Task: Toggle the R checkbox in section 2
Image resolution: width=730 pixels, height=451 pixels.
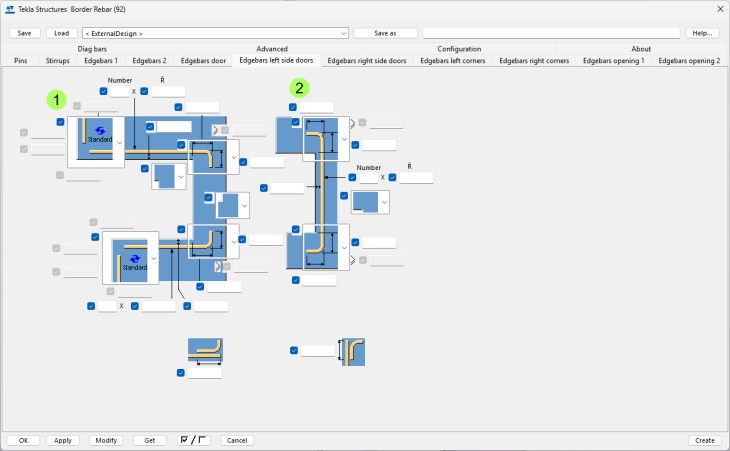Action: [x=392, y=177]
